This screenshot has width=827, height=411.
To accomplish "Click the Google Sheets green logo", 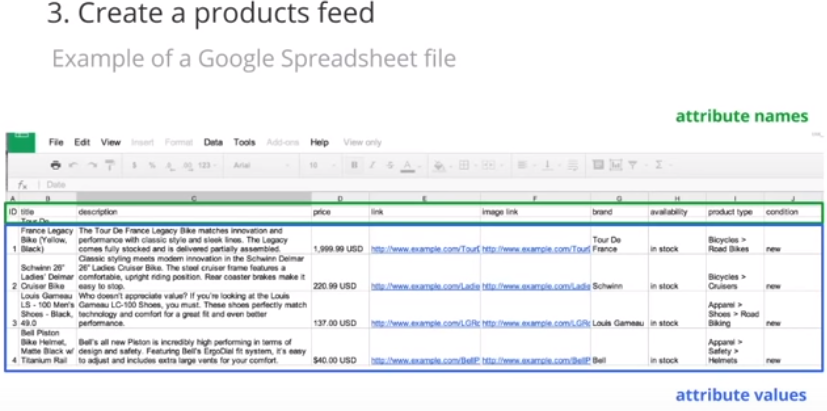I will click(19, 143).
